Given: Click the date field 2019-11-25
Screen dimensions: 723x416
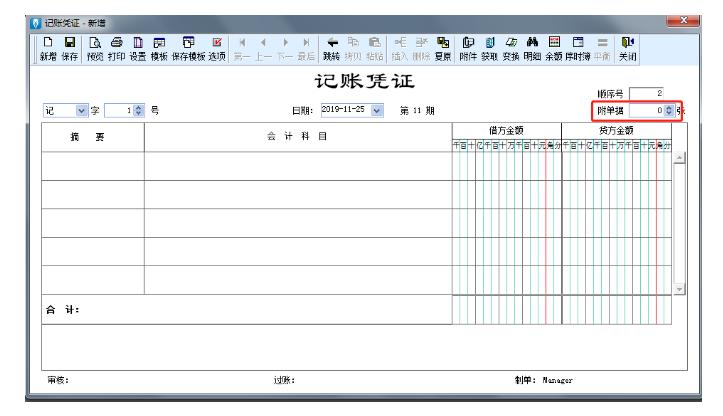Looking at the screenshot, I should click(346, 110).
